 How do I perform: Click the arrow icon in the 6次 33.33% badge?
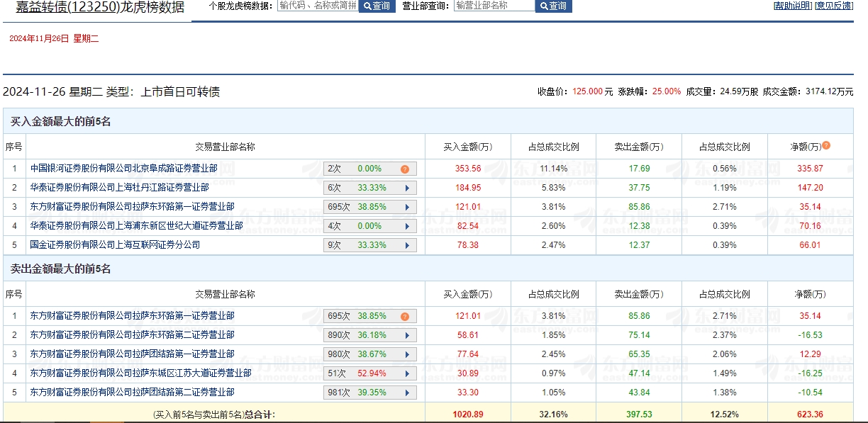pos(407,188)
